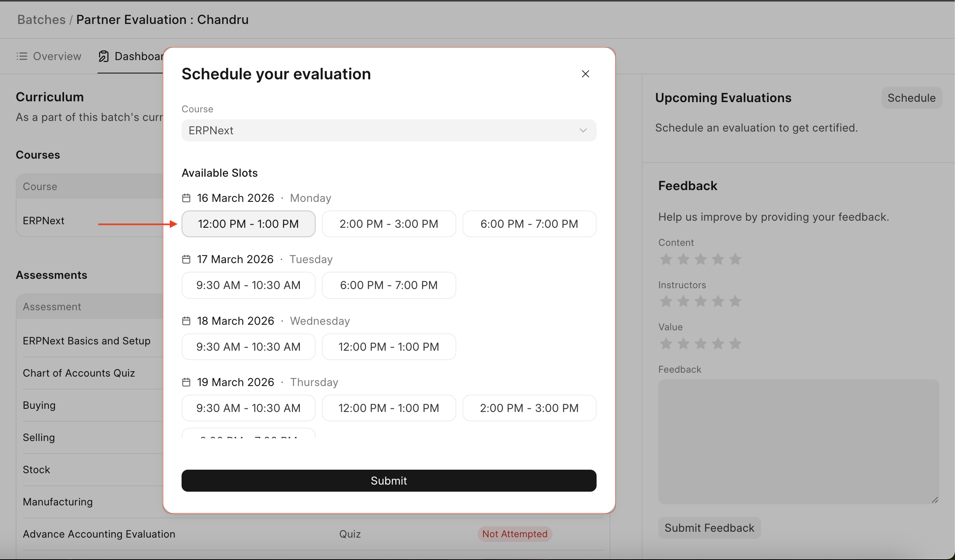
Task: Select Tuesday 9:30 AM - 10:30 AM slot
Action: (248, 285)
